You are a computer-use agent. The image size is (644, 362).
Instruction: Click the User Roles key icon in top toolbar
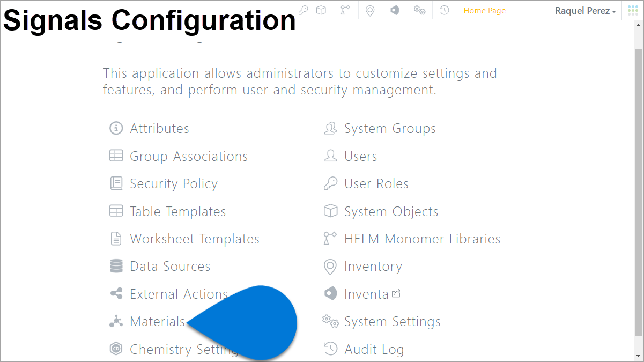304,10
